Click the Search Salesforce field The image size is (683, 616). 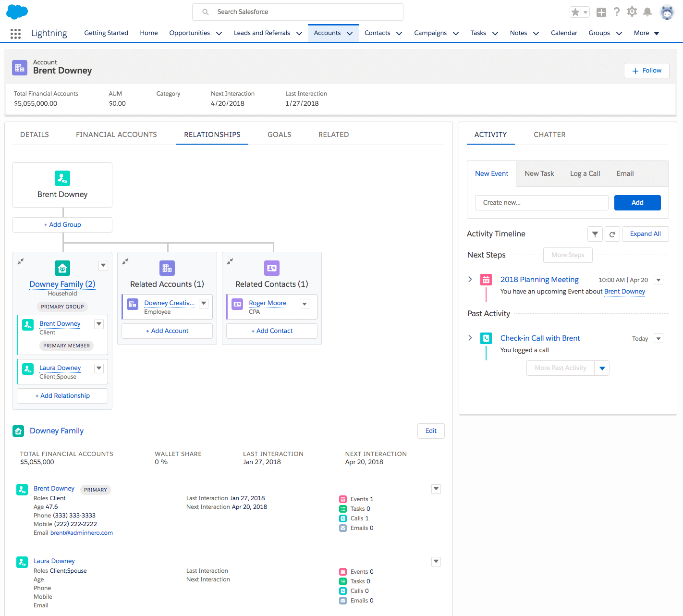[298, 12]
